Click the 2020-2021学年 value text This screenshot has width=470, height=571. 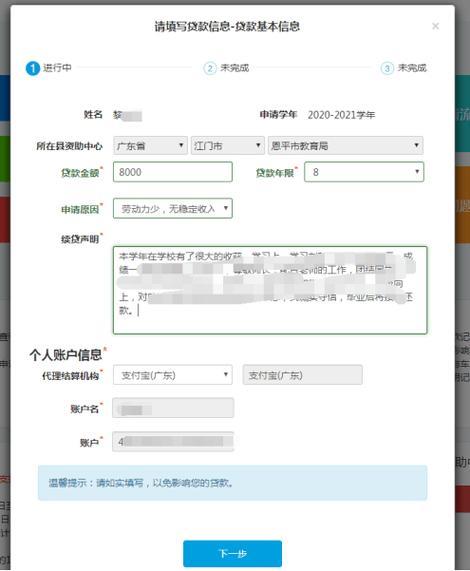[x=341, y=115]
